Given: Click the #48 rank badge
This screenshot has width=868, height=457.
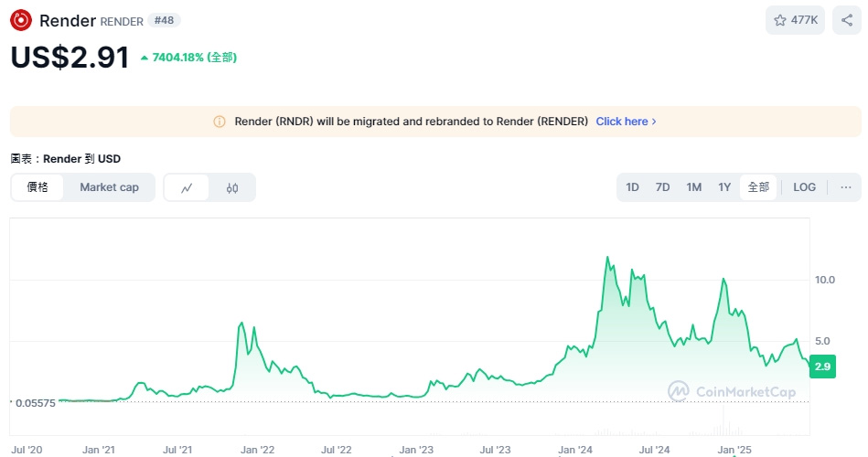Looking at the screenshot, I should (x=164, y=20).
